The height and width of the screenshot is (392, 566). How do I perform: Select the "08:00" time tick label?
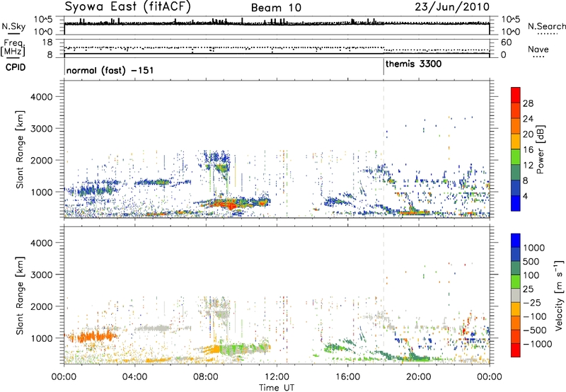[206, 377]
